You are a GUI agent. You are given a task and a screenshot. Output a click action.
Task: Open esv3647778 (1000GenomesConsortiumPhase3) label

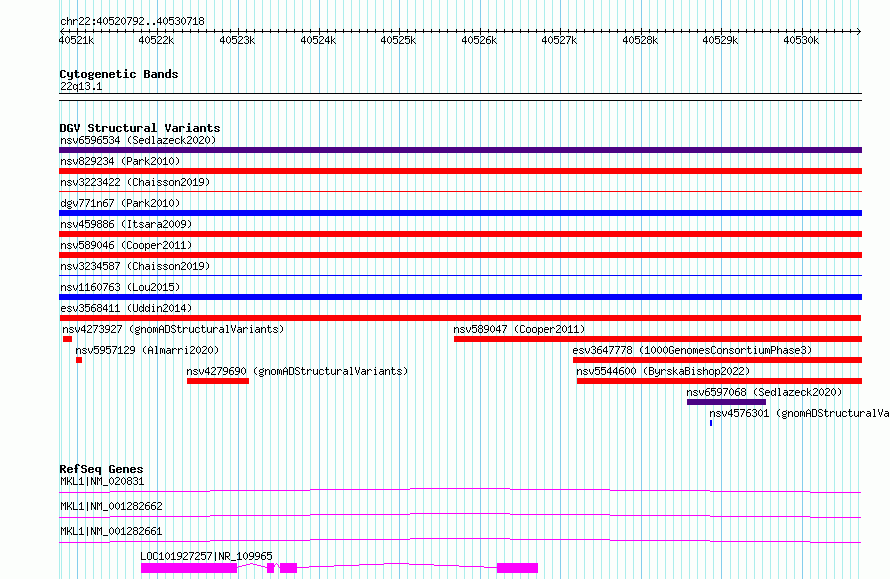692,350
